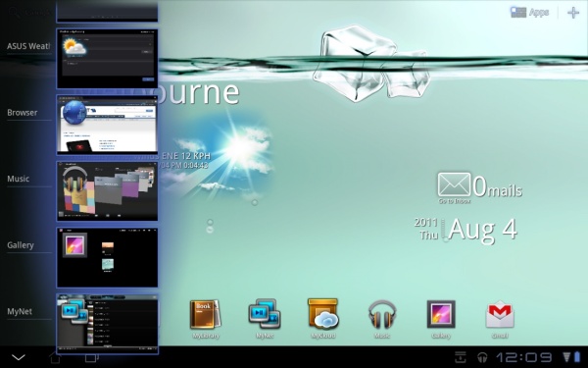This screenshot has height=368, width=588.
Task: Click the Aug 4 date widget
Action: [x=465, y=230]
